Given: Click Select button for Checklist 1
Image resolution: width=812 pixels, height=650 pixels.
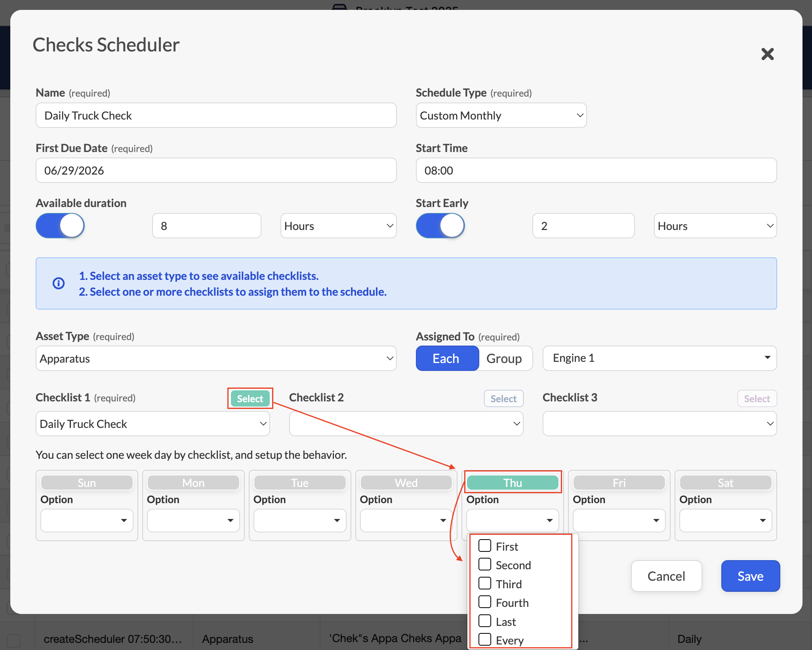Looking at the screenshot, I should pos(250,398).
